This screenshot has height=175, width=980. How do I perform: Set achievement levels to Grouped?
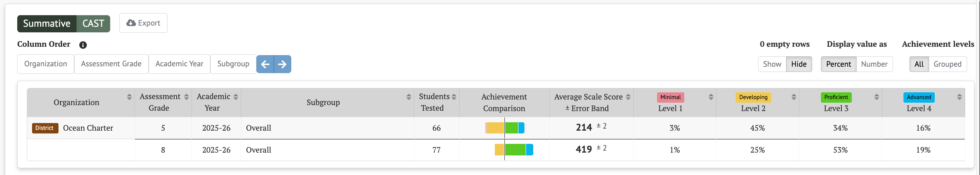[948, 64]
